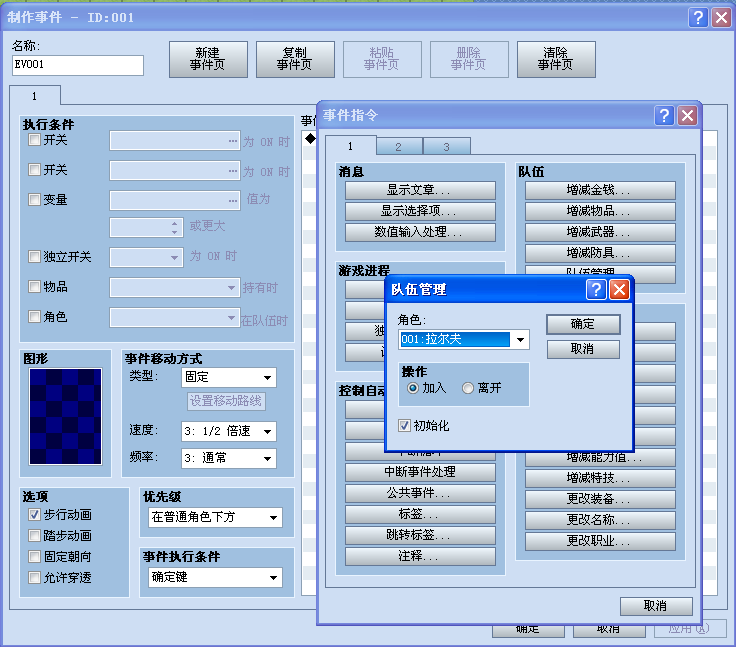
Task: Close the 队伍管理 dialog
Action: pyautogui.click(x=619, y=290)
